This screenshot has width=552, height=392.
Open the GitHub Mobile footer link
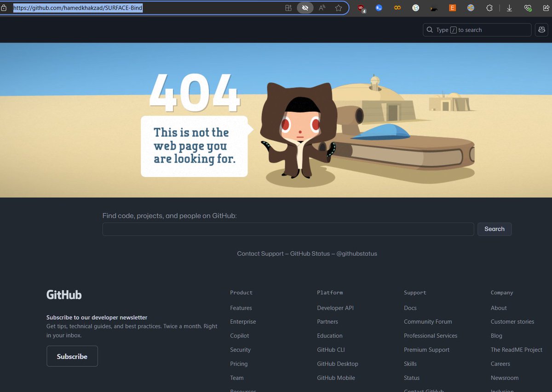point(336,378)
